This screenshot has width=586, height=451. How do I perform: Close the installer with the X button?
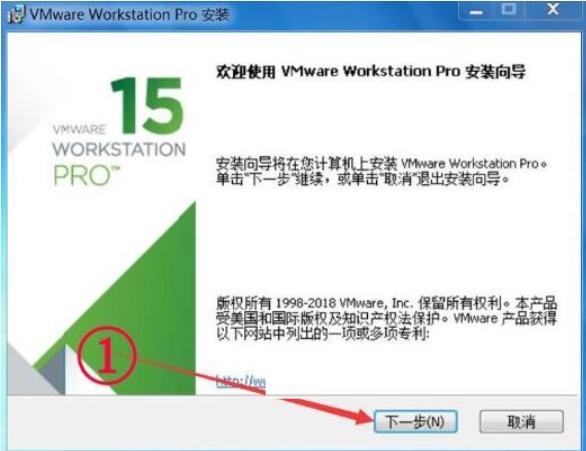[x=553, y=10]
